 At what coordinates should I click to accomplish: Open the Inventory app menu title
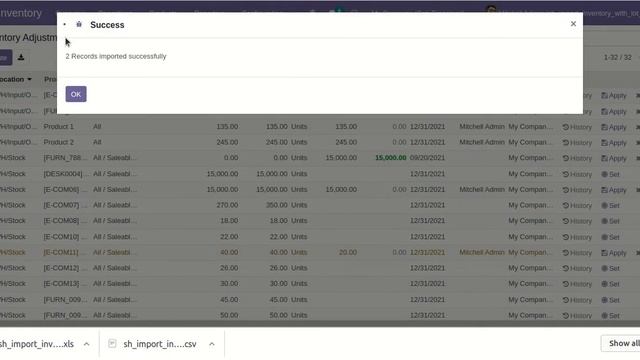coord(21,13)
